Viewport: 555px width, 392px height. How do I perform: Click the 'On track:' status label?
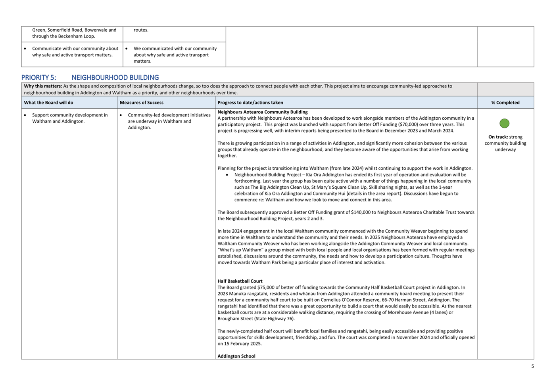pyautogui.click(x=498, y=137)
